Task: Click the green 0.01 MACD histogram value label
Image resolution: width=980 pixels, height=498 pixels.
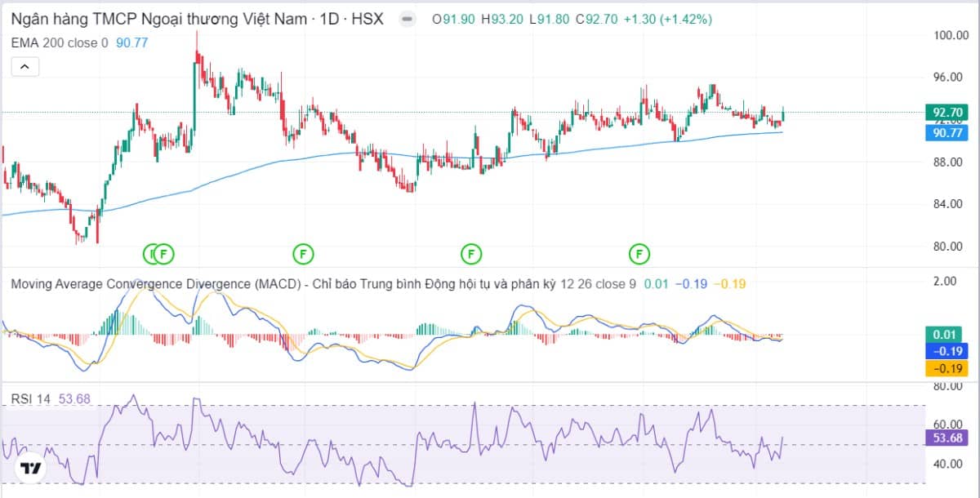Action: tap(946, 334)
